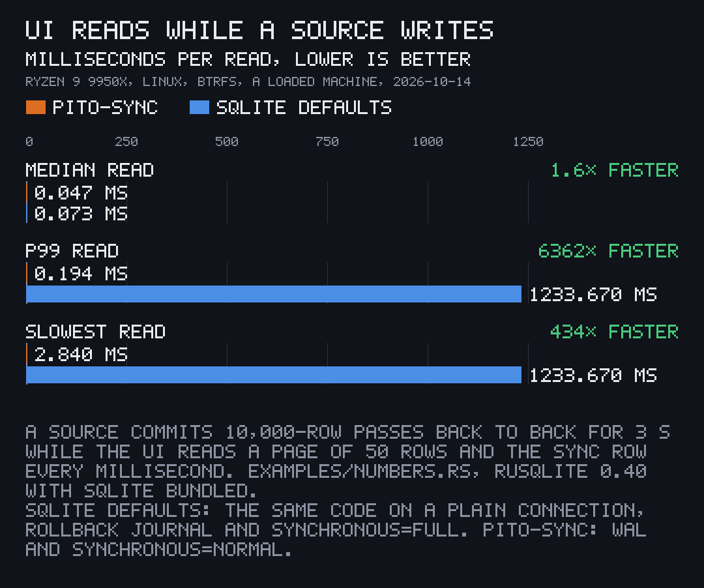The image size is (704, 588).
Task: Click the 0.073 MS value
Action: (x=81, y=214)
